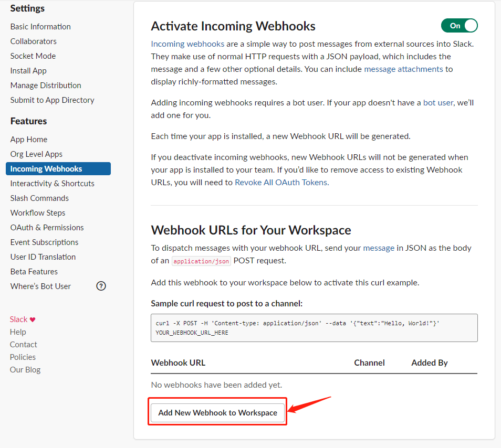
Task: Visit the Our Blog footer link
Action: 25,370
